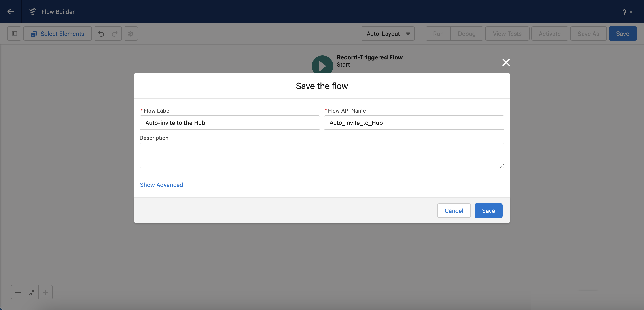This screenshot has height=310, width=644.
Task: Expand the Show Advanced section
Action: coord(161,185)
